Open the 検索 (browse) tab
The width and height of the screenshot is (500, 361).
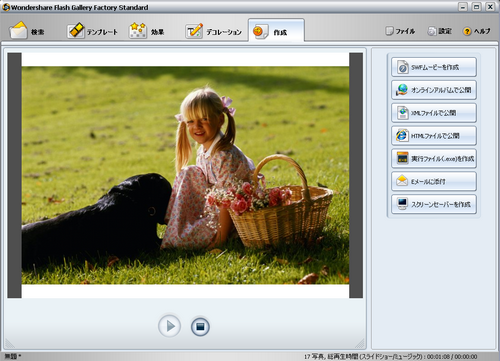click(28, 31)
